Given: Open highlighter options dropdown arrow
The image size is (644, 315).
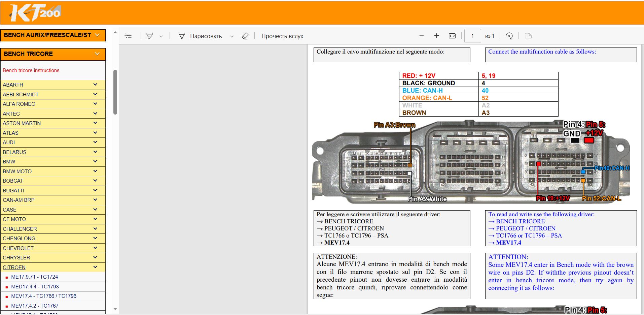Looking at the screenshot, I should click(161, 36).
